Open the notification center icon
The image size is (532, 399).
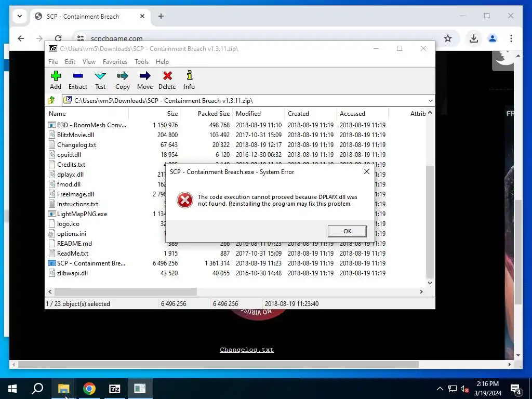[516, 389]
